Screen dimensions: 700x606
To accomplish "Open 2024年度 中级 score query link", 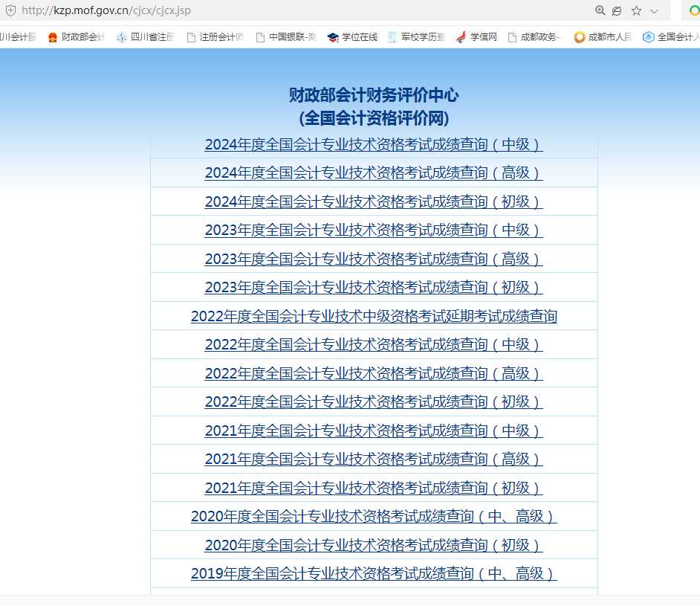I will (x=374, y=144).
